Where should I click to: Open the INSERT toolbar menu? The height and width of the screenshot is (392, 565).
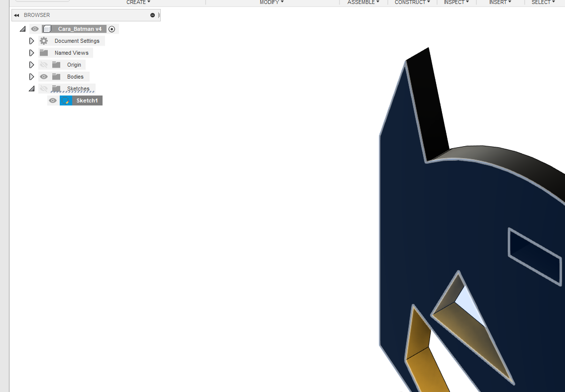(500, 2)
